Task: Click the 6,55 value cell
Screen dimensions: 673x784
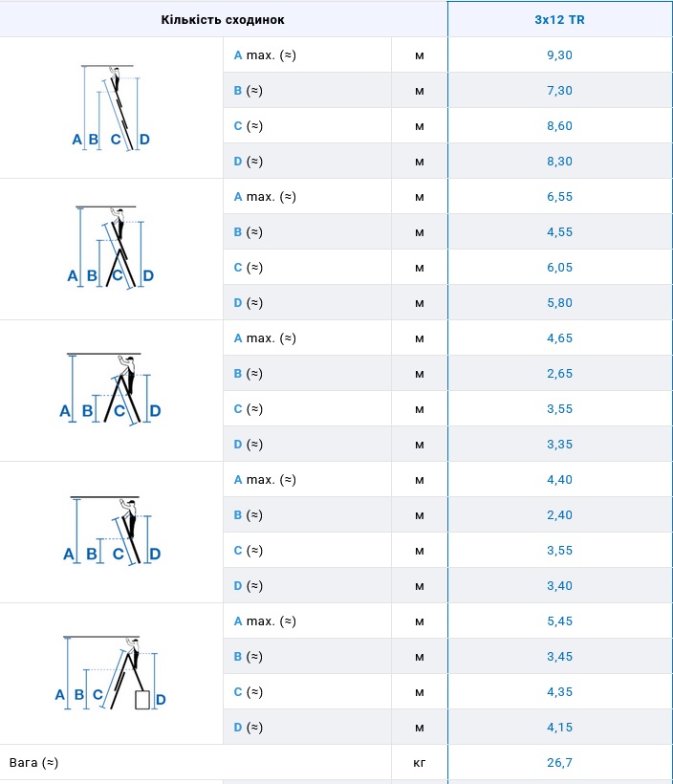Action: click(x=559, y=197)
